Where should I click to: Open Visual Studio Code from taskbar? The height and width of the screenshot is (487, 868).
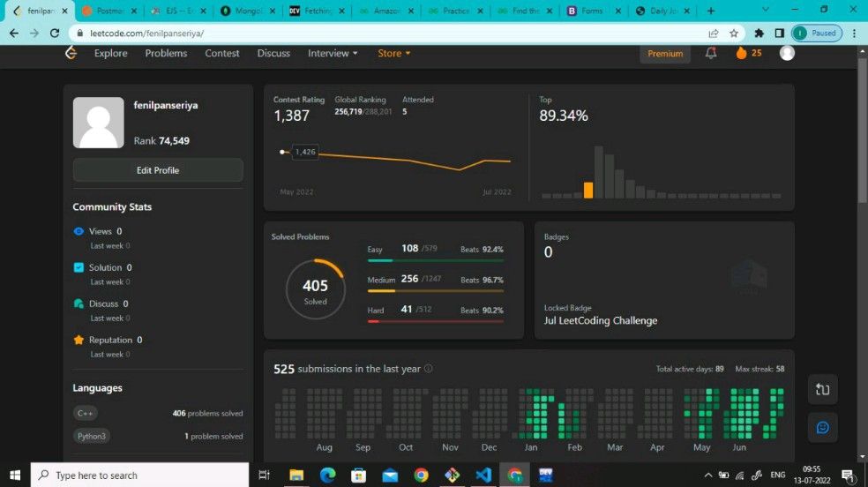pos(483,475)
